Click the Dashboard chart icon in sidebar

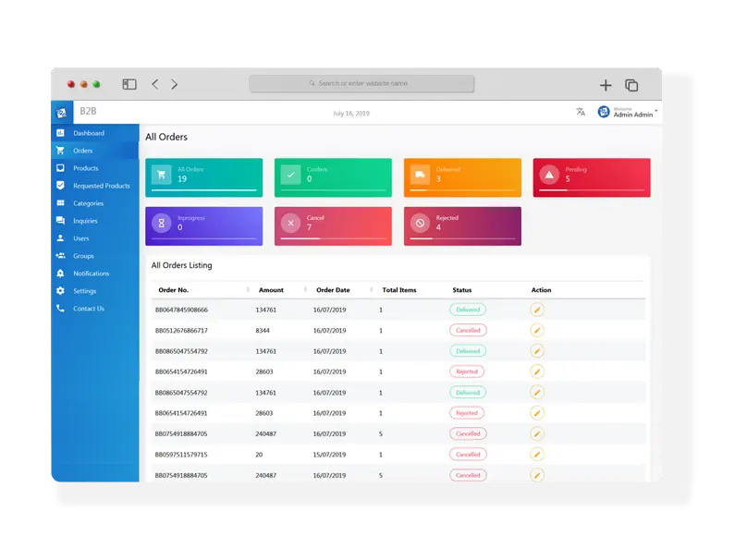(60, 133)
